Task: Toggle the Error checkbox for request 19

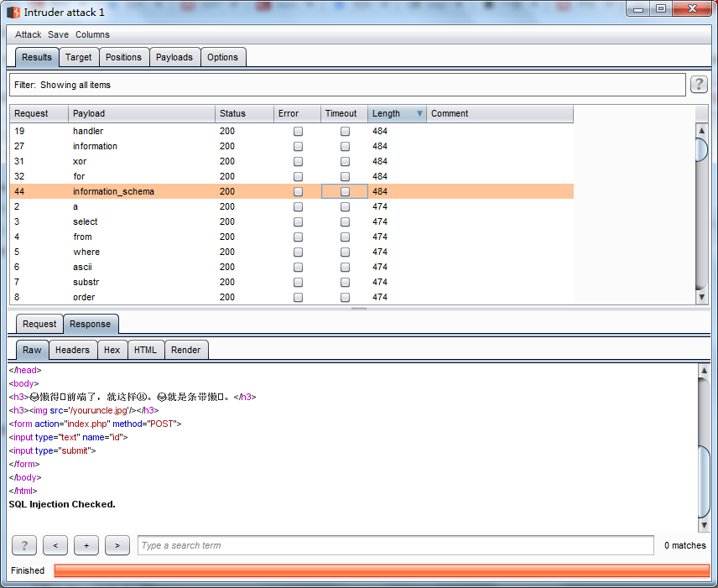Action: tap(298, 131)
